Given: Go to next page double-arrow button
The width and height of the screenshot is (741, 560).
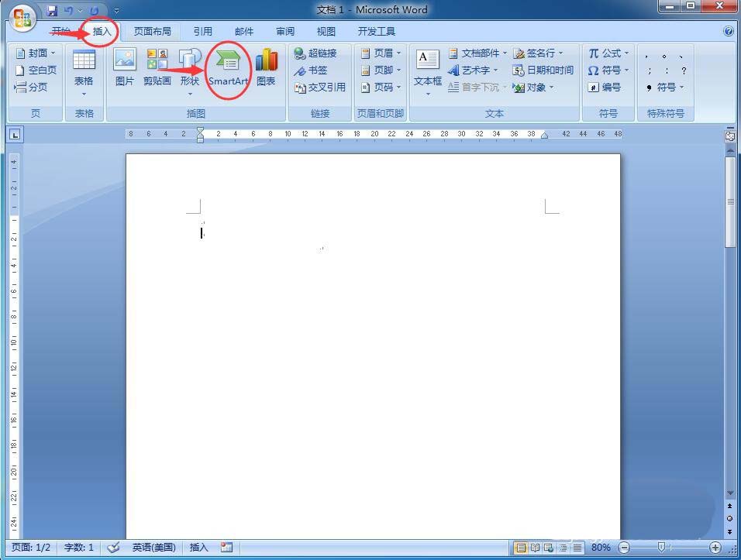Looking at the screenshot, I should pyautogui.click(x=730, y=531).
